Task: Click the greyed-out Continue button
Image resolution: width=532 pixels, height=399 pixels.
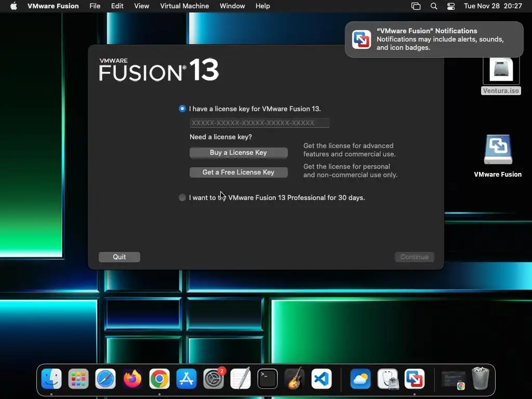Action: (414, 257)
